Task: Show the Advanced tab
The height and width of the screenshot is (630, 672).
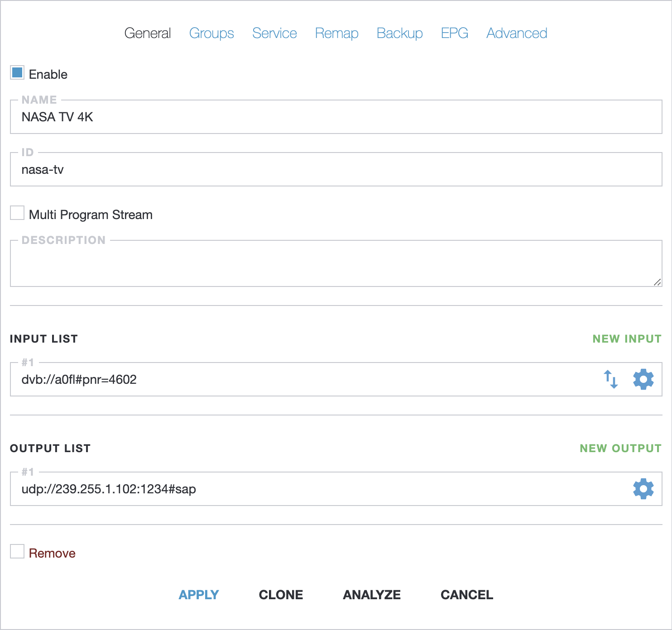Action: [517, 33]
